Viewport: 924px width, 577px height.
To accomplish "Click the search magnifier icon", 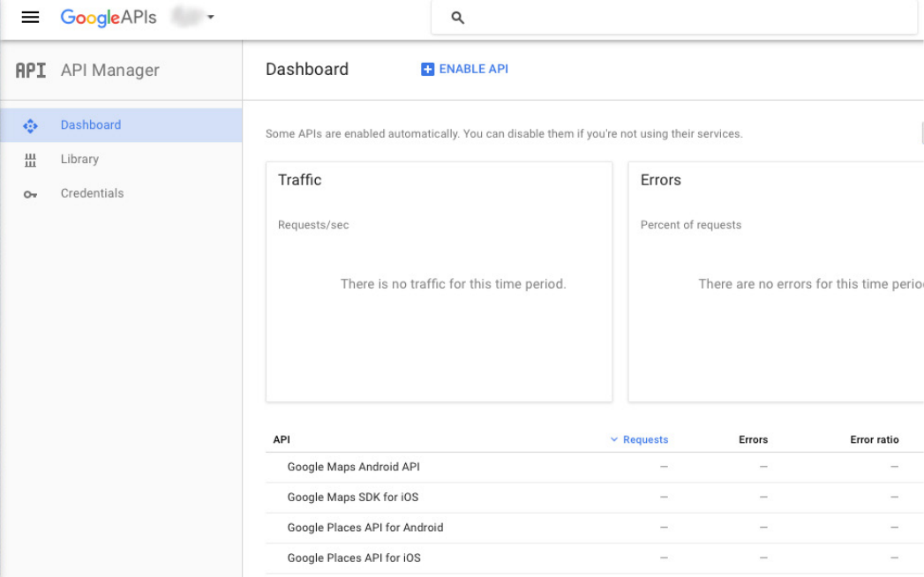I will click(457, 18).
